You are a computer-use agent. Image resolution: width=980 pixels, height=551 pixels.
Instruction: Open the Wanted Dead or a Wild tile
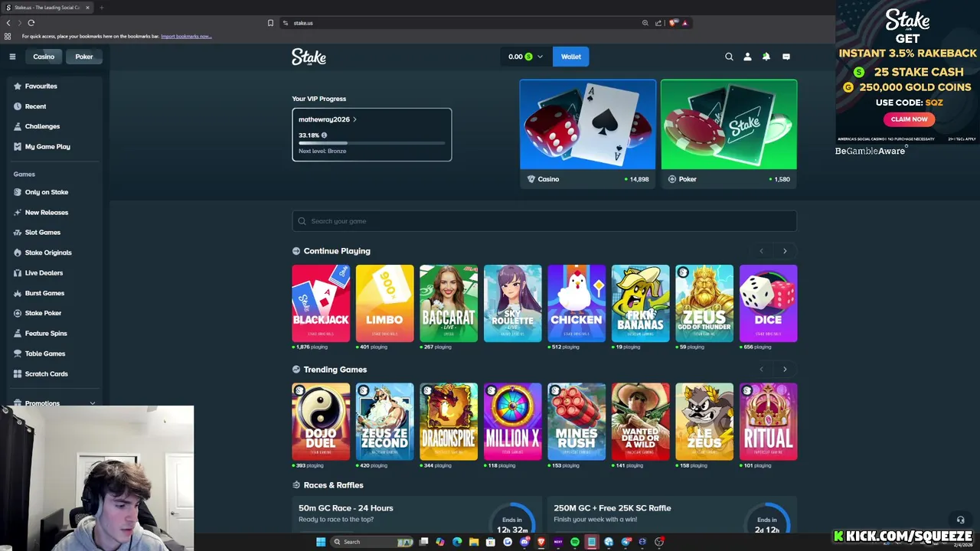click(x=640, y=422)
